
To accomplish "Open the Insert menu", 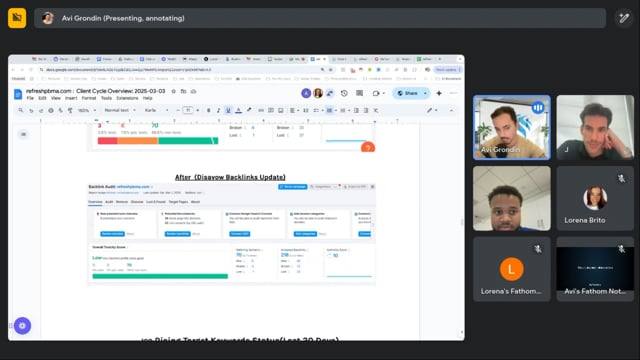I will (x=71, y=98).
